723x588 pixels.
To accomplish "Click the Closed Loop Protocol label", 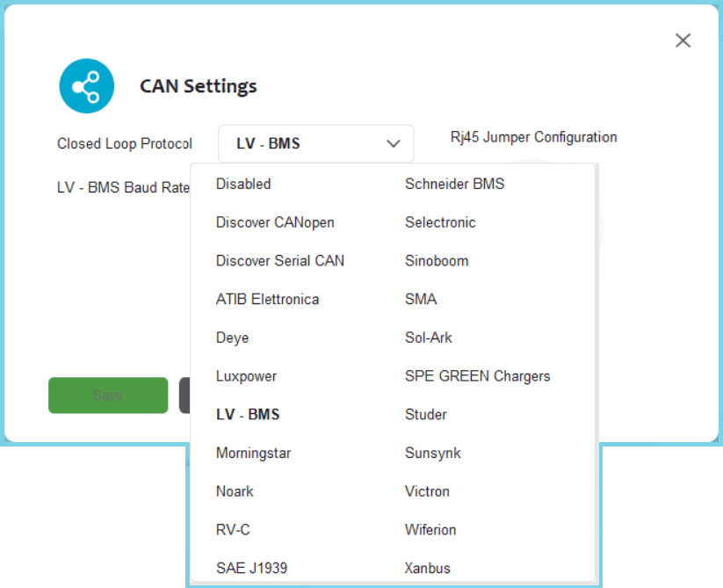I will click(125, 144).
